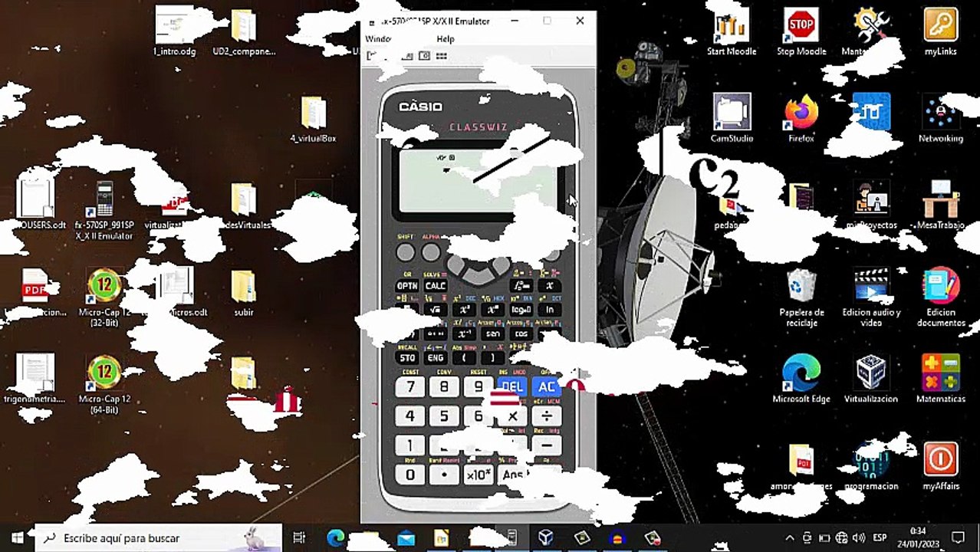Image resolution: width=980 pixels, height=552 pixels.
Task: Click the x squared key
Action: (x=464, y=310)
